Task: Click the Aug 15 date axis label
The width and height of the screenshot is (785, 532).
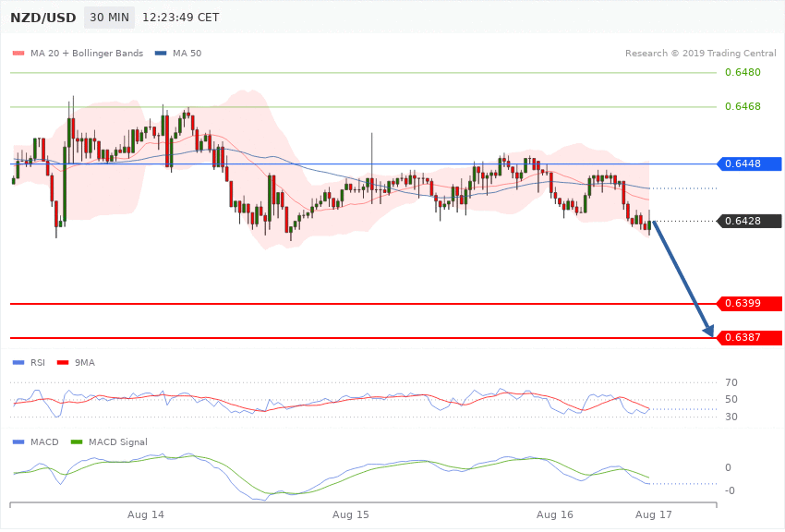Action: tap(350, 514)
